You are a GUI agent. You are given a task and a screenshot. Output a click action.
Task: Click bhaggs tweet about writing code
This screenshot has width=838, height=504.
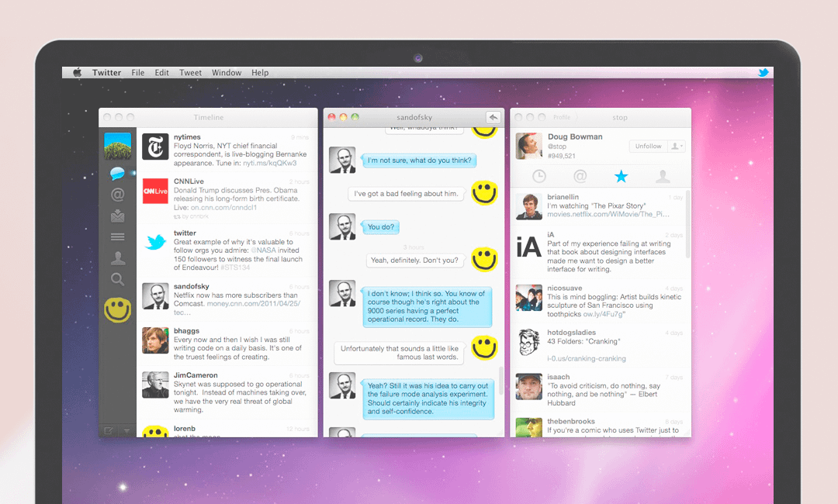coord(237,348)
